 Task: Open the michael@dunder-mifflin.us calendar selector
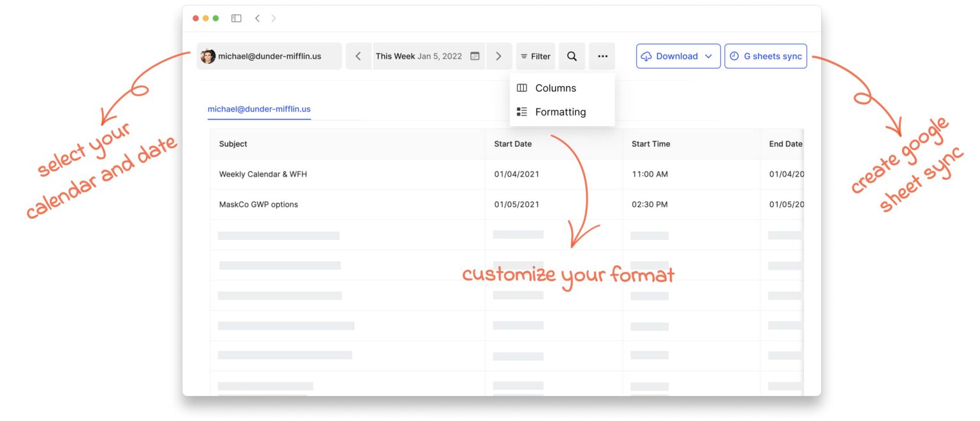point(269,56)
